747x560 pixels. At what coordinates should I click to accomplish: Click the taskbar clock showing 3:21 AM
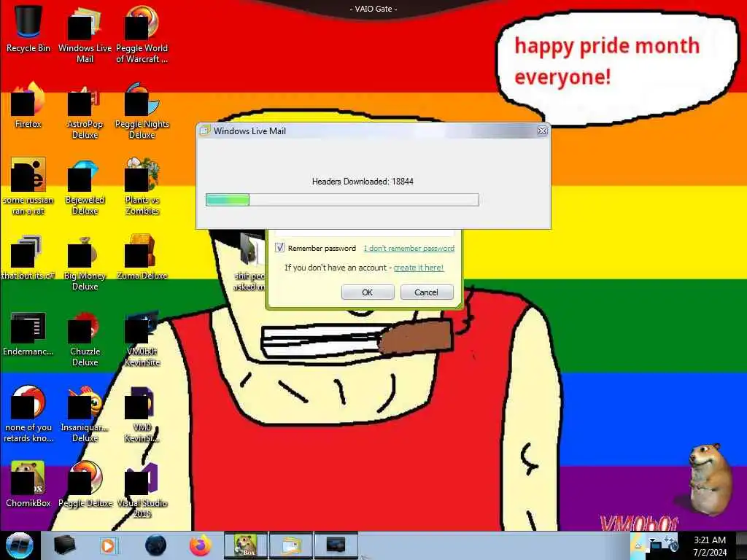pyautogui.click(x=710, y=545)
